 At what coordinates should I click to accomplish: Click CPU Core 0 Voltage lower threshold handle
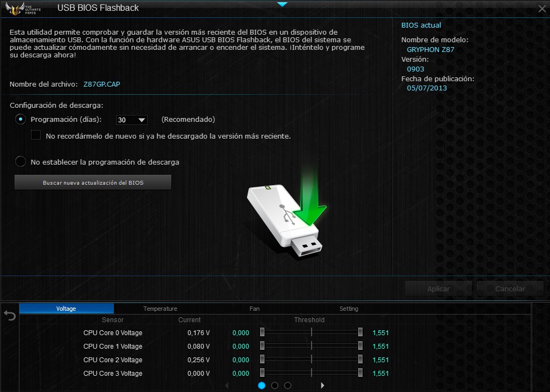click(262, 332)
